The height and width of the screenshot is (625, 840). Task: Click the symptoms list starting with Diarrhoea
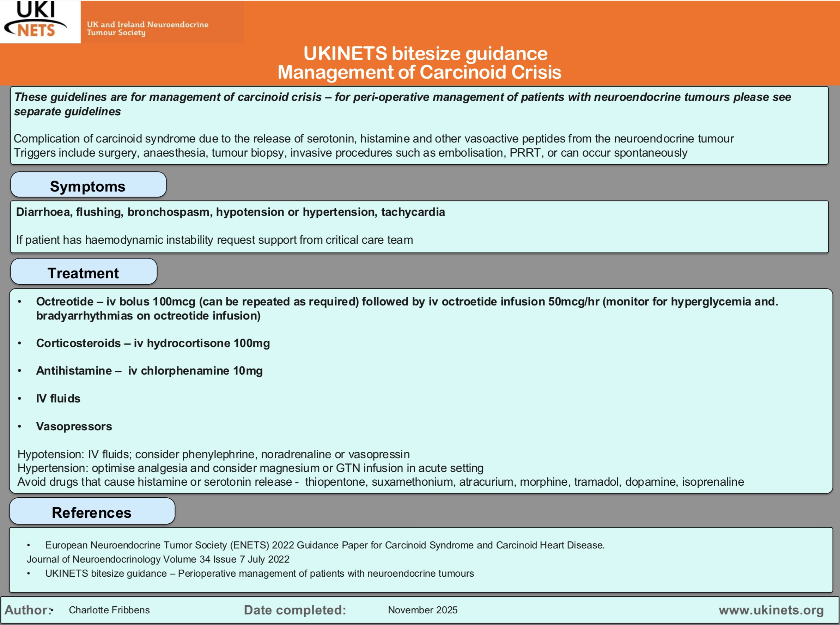coord(230,212)
